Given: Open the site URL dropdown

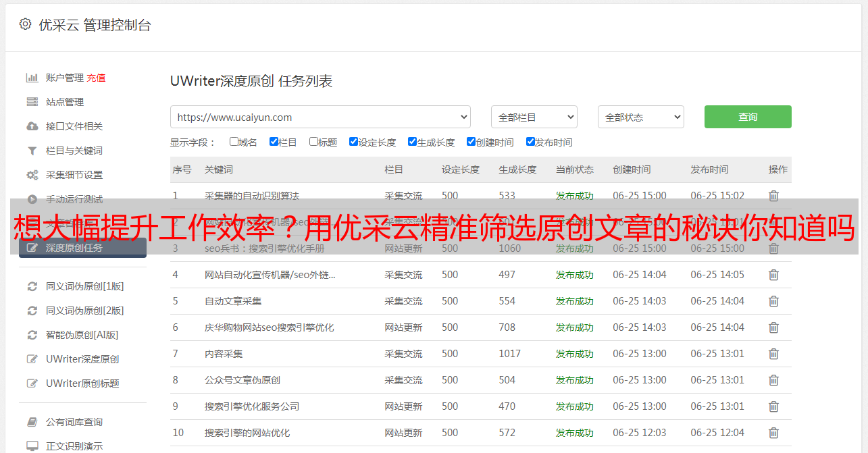Looking at the screenshot, I should point(320,117).
